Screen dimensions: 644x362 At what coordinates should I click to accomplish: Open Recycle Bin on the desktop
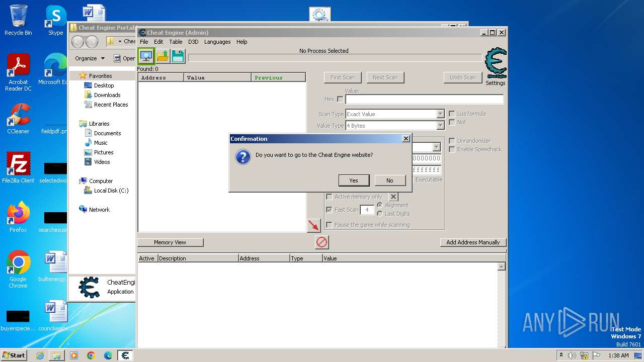coord(18,20)
